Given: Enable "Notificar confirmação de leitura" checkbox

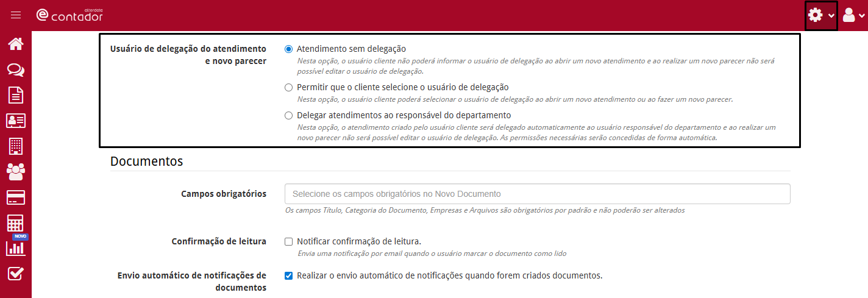Looking at the screenshot, I should tap(289, 241).
